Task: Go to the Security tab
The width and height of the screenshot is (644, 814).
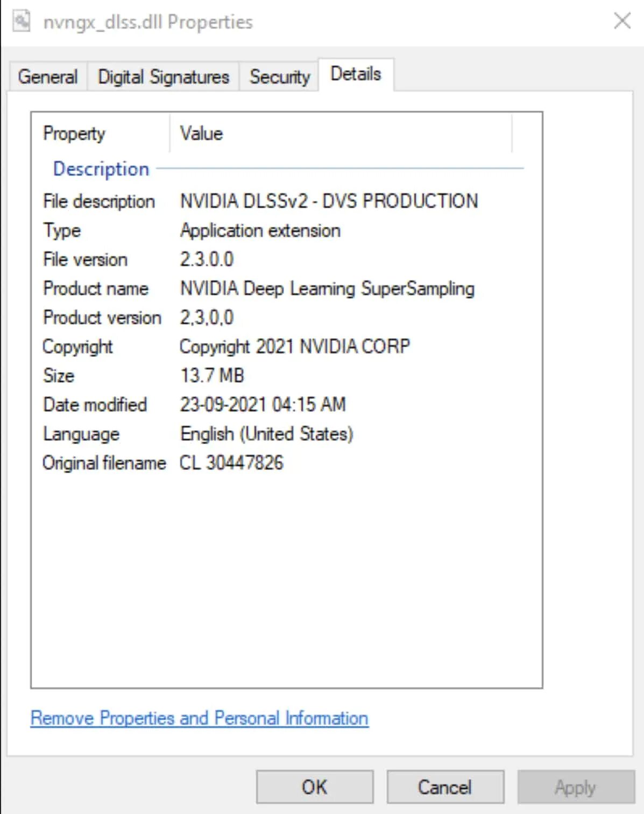Action: (x=280, y=76)
